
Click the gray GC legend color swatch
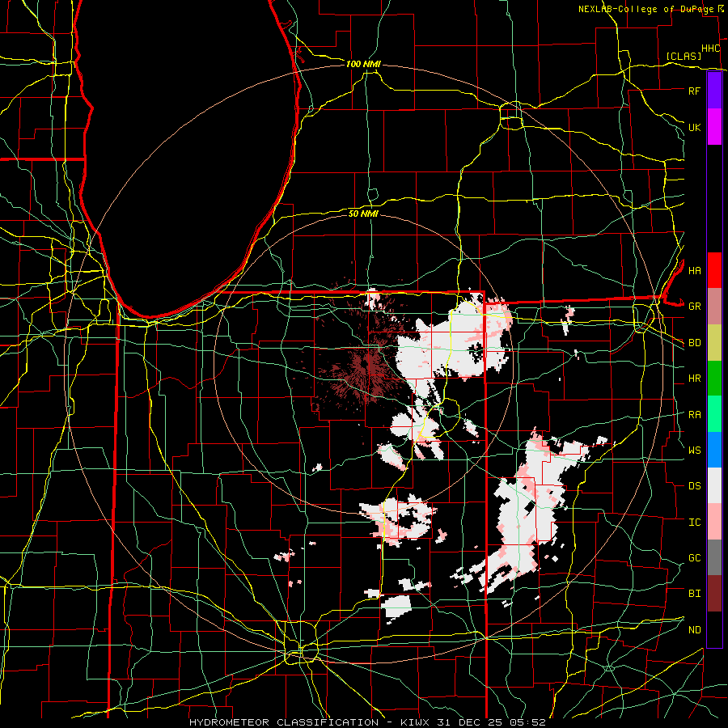point(714,557)
